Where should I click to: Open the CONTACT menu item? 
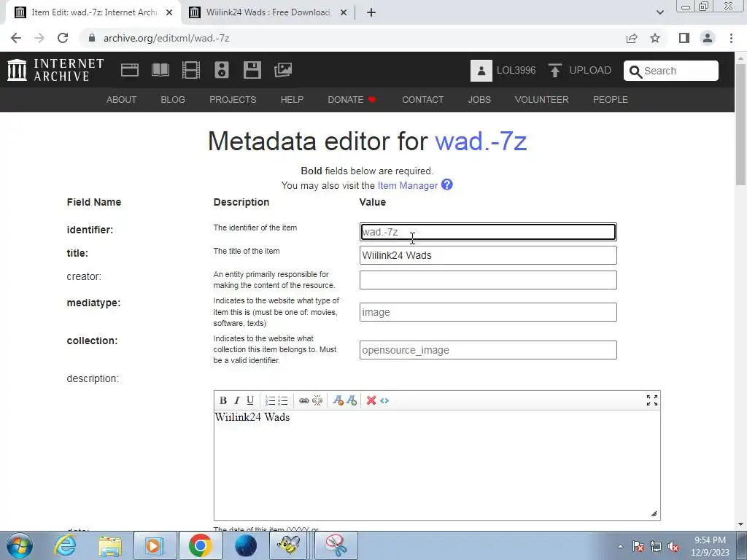coord(423,99)
